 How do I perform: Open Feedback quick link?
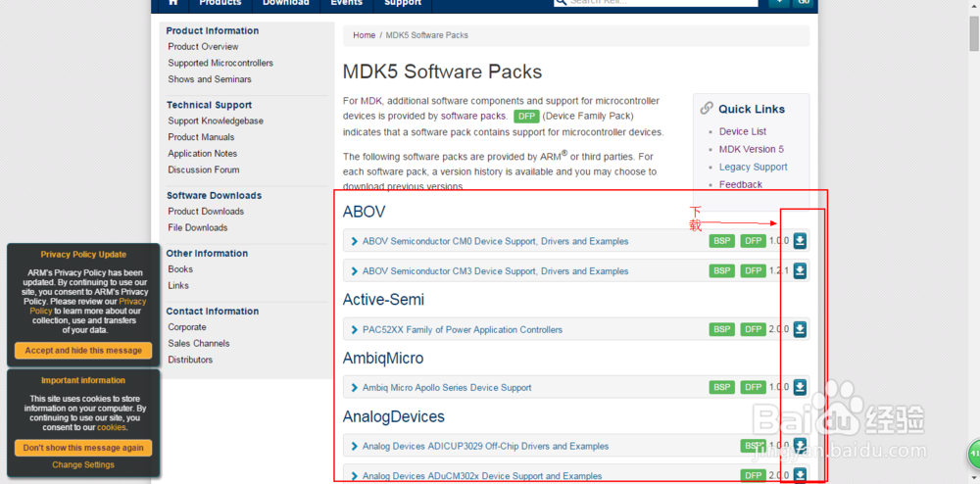(741, 185)
